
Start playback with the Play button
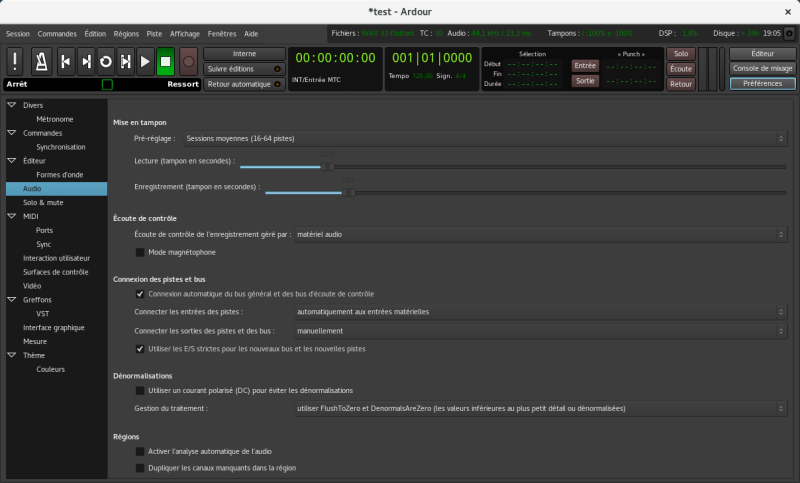pos(145,62)
